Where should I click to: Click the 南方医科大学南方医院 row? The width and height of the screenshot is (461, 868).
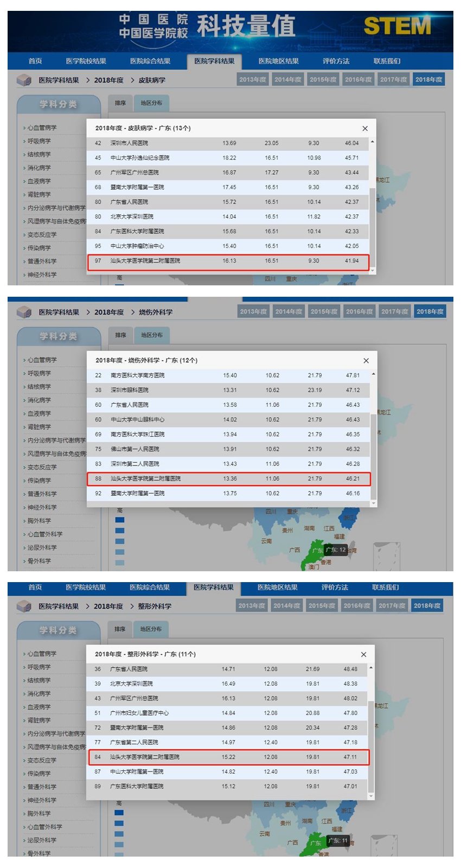tap(228, 375)
